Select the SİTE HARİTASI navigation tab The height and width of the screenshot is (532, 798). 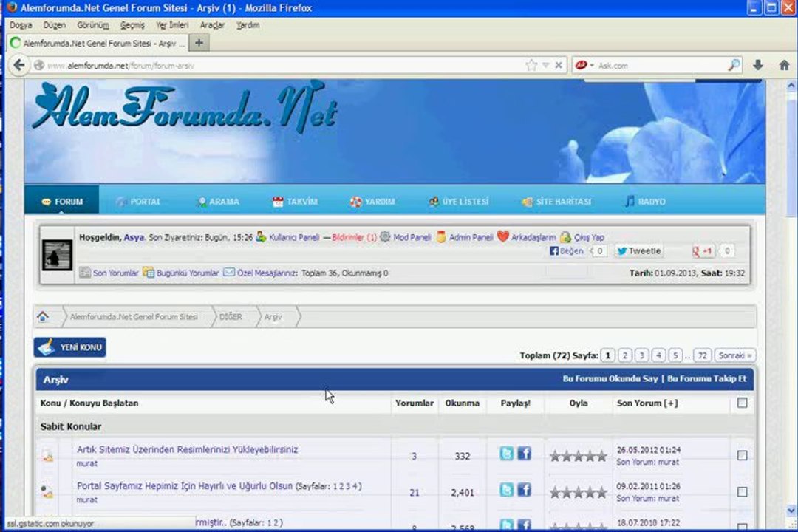click(557, 202)
